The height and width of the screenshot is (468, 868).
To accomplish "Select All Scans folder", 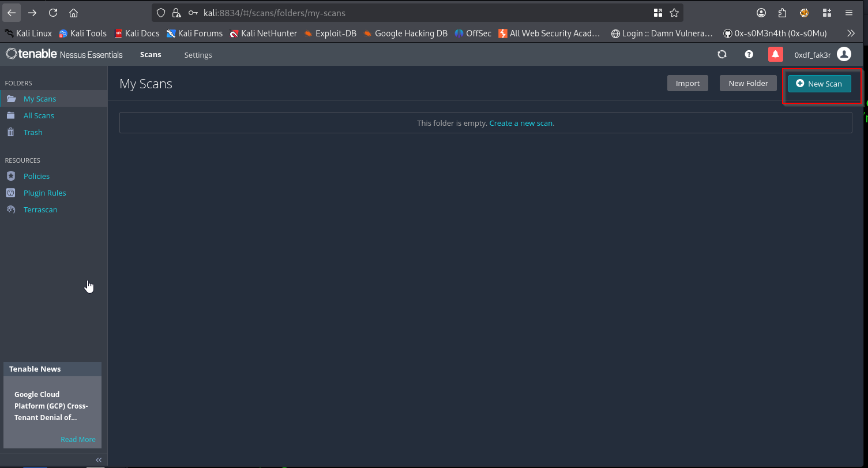I will [39, 115].
